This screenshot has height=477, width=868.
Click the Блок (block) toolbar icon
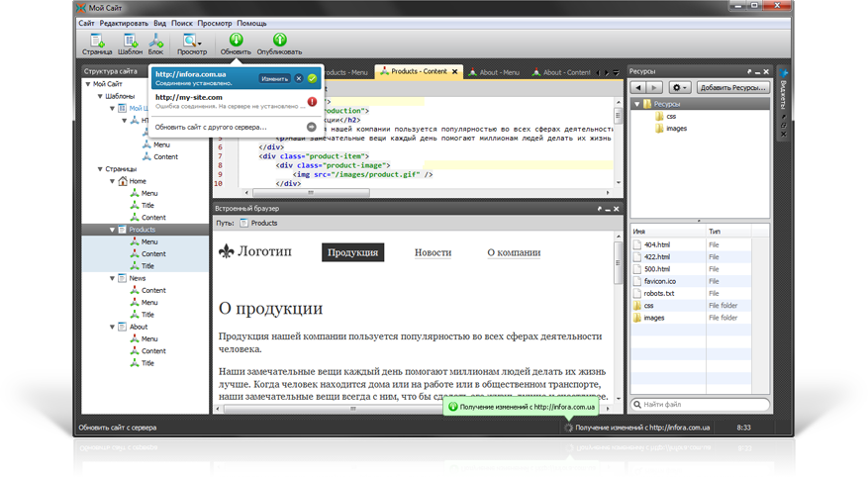(155, 42)
